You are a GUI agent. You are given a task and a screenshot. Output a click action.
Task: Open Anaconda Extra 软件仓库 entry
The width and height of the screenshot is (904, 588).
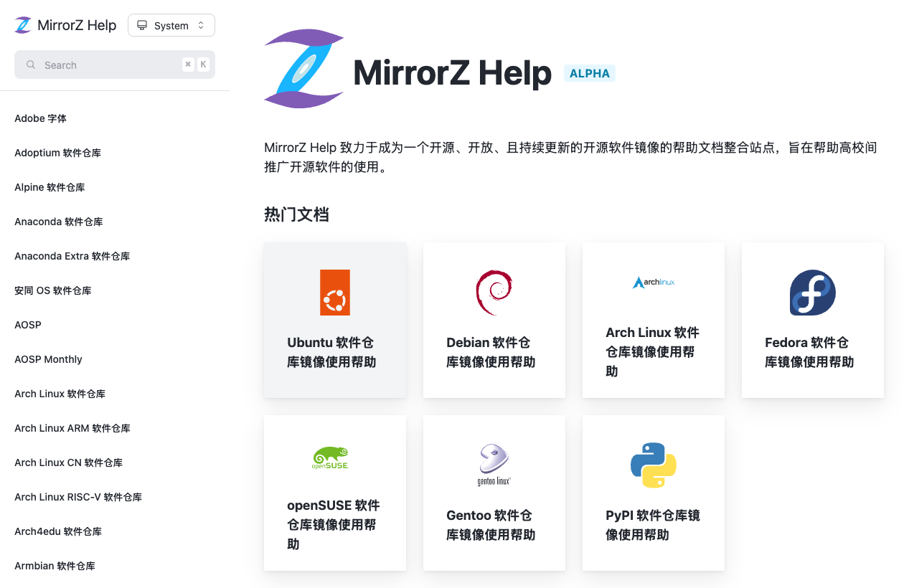72,256
